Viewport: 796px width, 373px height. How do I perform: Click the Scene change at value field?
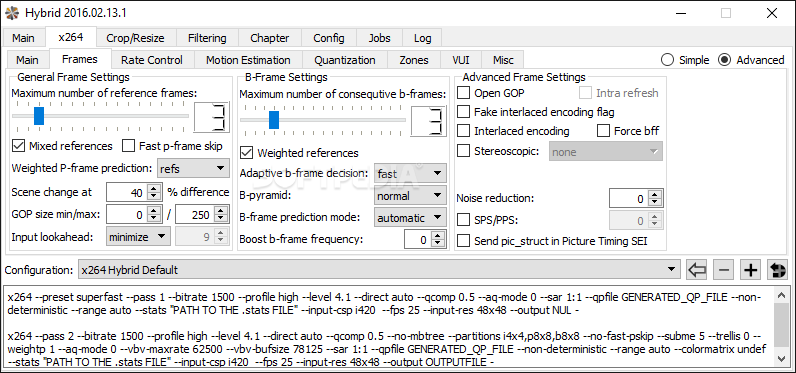[126, 192]
